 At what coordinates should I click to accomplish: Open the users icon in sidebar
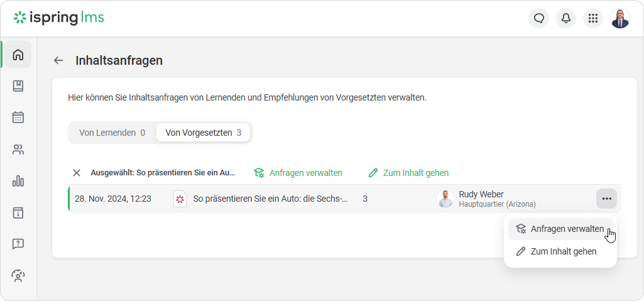tap(18, 150)
